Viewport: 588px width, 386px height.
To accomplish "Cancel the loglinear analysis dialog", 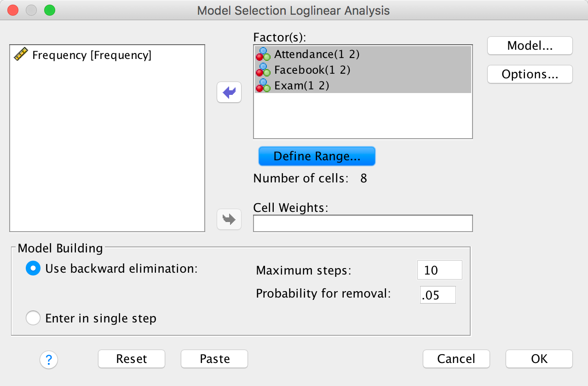I will (x=456, y=359).
